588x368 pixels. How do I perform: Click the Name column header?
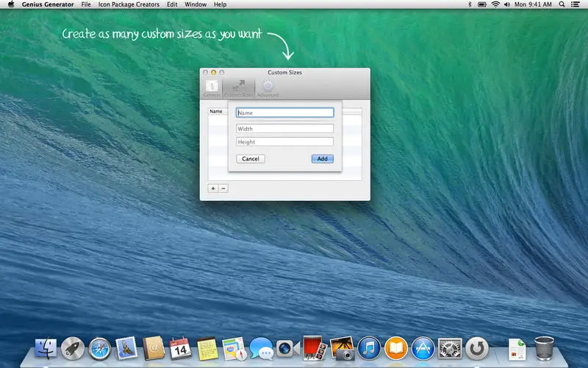click(x=216, y=112)
